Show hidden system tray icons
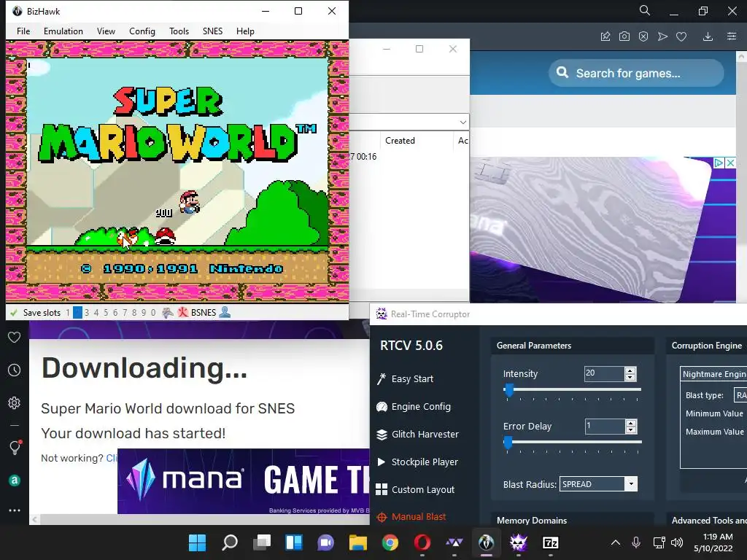This screenshot has width=747, height=560. point(616,542)
